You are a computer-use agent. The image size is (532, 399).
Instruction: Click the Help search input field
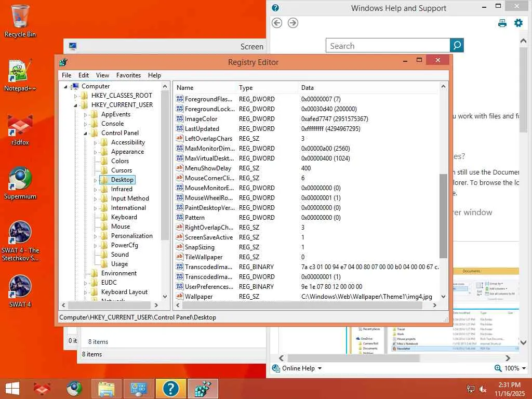(388, 46)
